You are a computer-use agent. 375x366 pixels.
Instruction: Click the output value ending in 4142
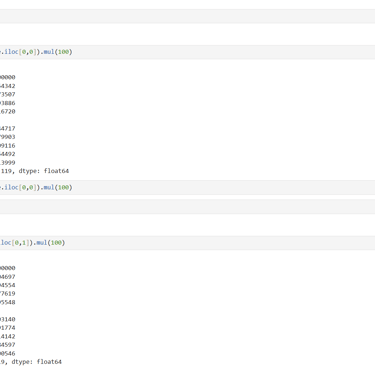pyautogui.click(x=8, y=336)
